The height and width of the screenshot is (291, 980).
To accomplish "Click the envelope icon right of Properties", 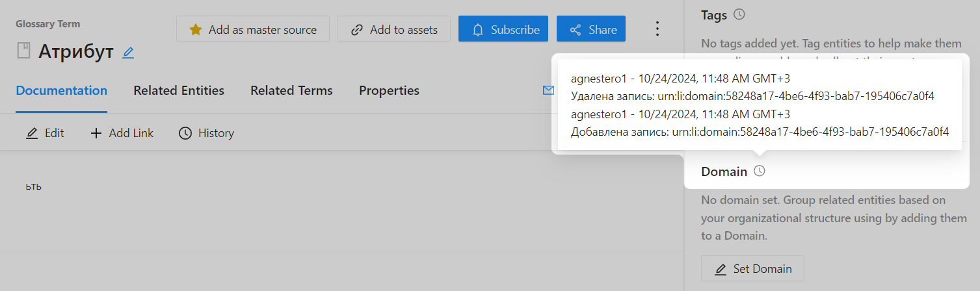I will (548, 90).
